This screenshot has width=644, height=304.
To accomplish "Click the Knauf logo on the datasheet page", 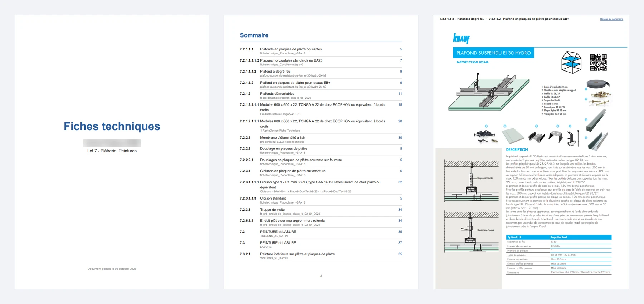I will click(x=461, y=38).
